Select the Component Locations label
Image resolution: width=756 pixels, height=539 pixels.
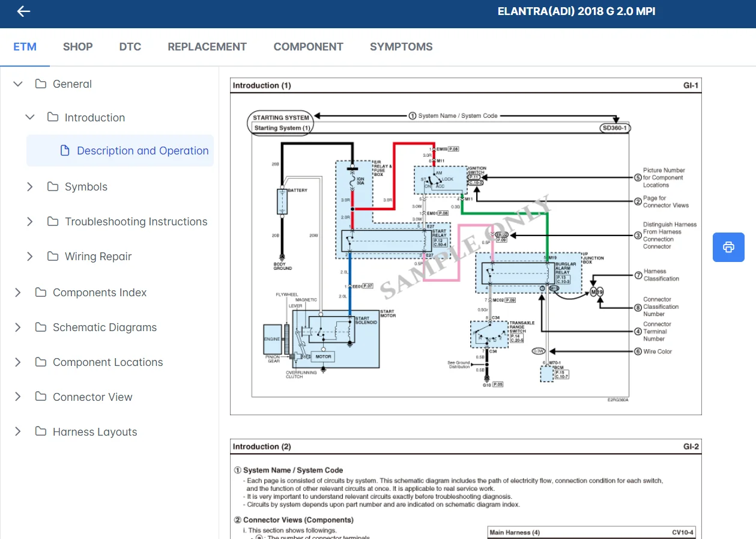107,362
